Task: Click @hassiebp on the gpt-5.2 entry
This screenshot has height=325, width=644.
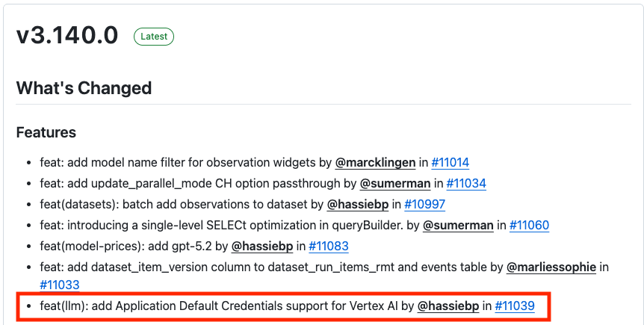Action: (262, 246)
